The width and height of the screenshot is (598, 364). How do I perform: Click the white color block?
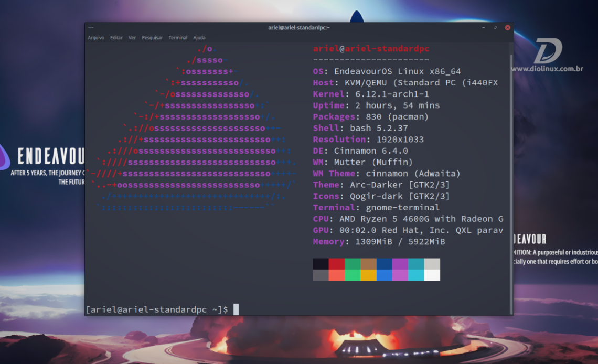coord(432,275)
